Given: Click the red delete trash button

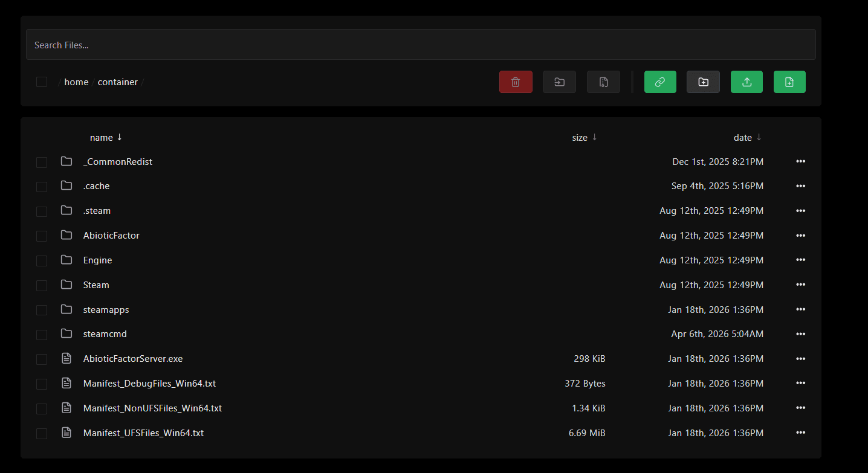Looking at the screenshot, I should click(x=516, y=82).
